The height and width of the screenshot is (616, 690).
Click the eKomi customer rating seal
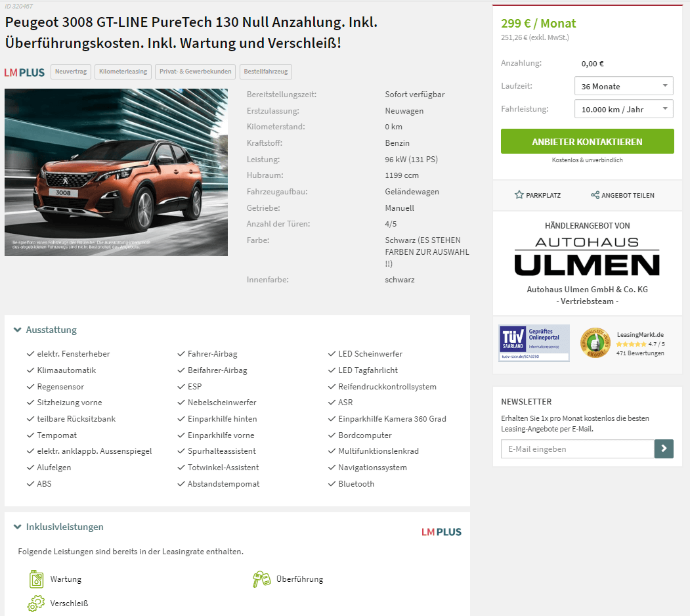click(x=595, y=343)
